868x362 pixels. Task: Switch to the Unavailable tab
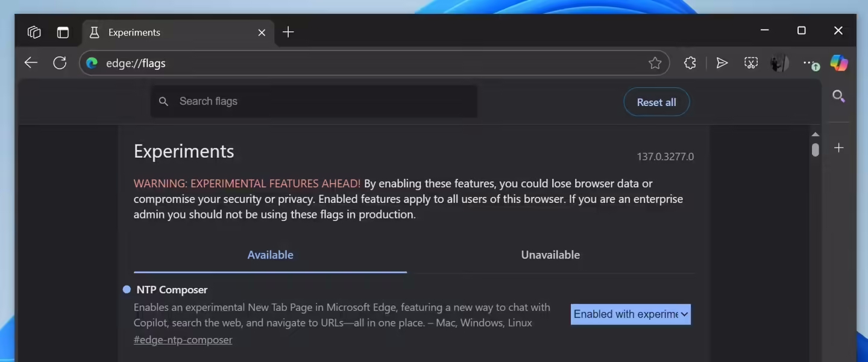click(x=550, y=255)
